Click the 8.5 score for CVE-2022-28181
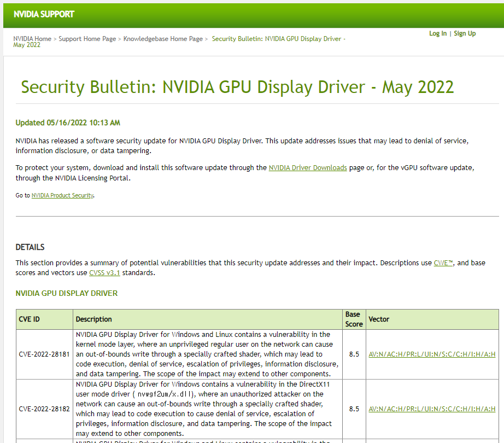 coord(354,354)
